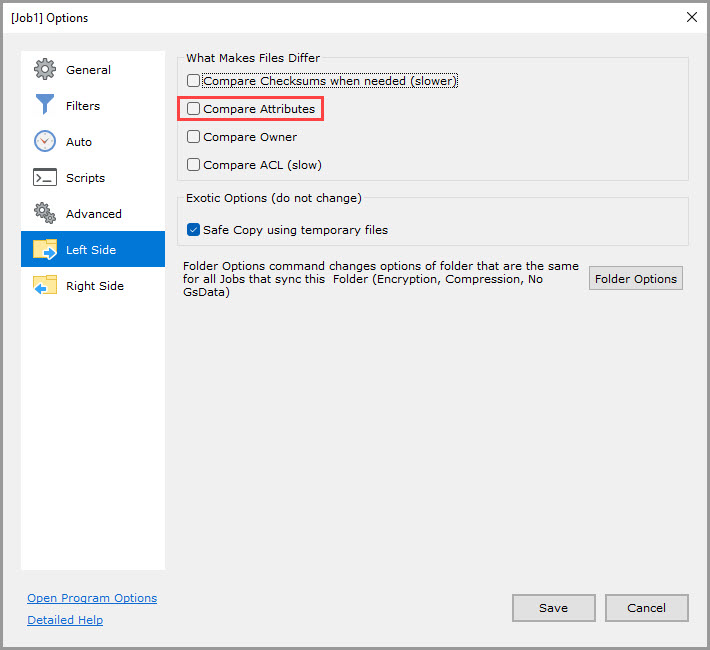Click the Left Side folder icon
710x650 pixels.
tap(45, 250)
